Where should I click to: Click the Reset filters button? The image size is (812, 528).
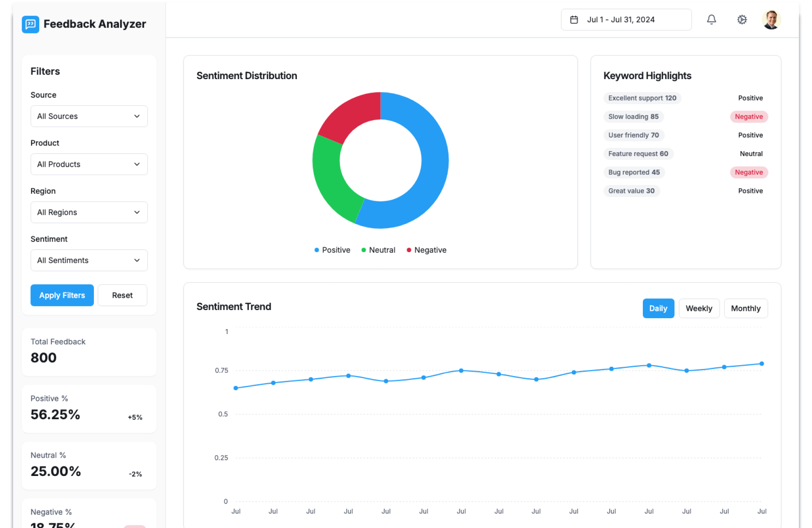(x=122, y=295)
